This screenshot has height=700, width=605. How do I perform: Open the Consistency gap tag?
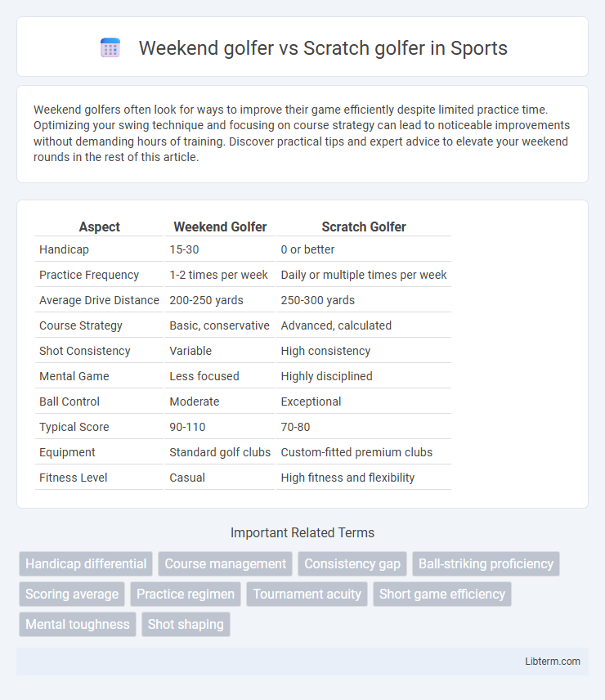352,563
